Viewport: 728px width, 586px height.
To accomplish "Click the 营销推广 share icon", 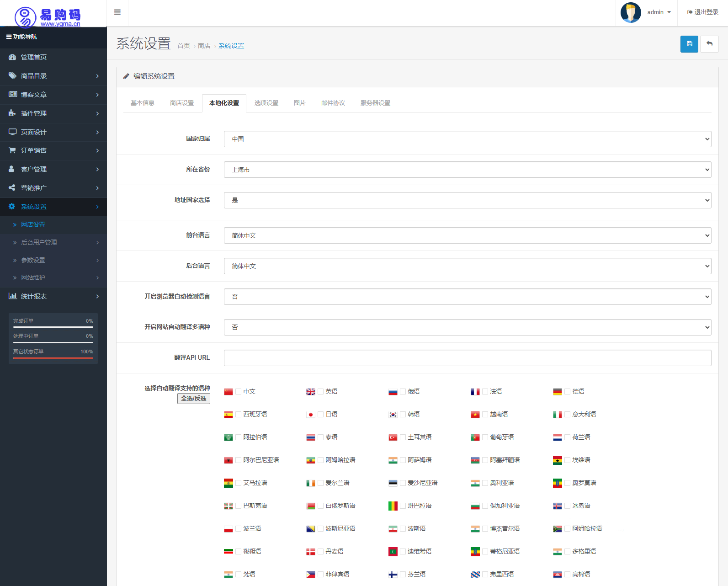I will pyautogui.click(x=12, y=188).
